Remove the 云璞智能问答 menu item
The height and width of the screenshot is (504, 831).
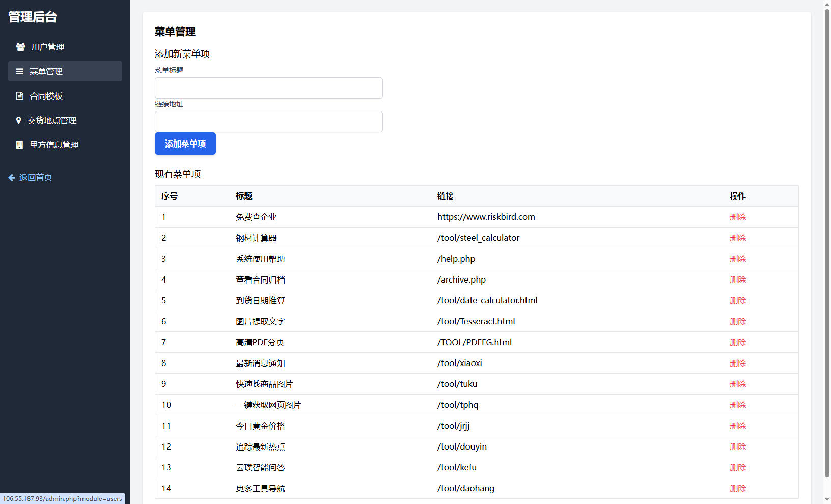pyautogui.click(x=738, y=467)
